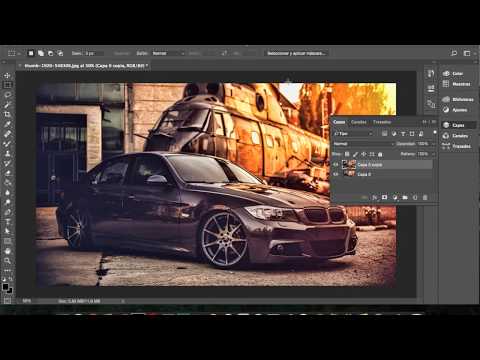Open the Layers panel options menu
Viewport: 480px width, 360px height.
pos(434,122)
